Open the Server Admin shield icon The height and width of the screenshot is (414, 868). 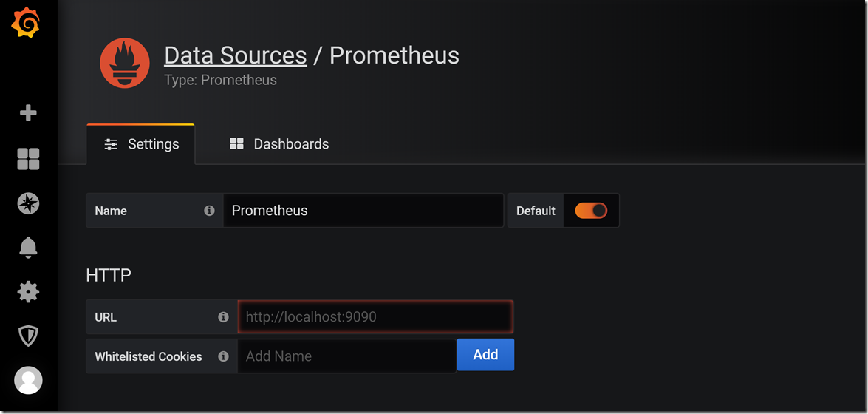point(28,336)
